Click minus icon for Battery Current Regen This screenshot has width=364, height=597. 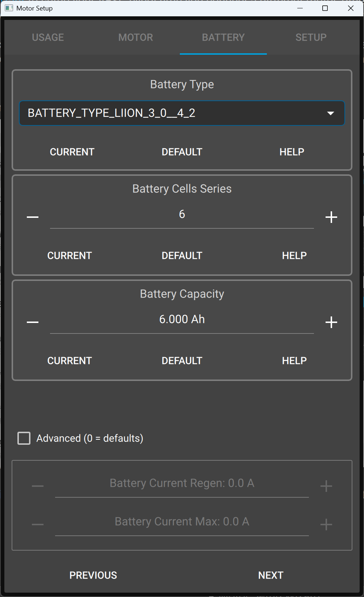38,486
